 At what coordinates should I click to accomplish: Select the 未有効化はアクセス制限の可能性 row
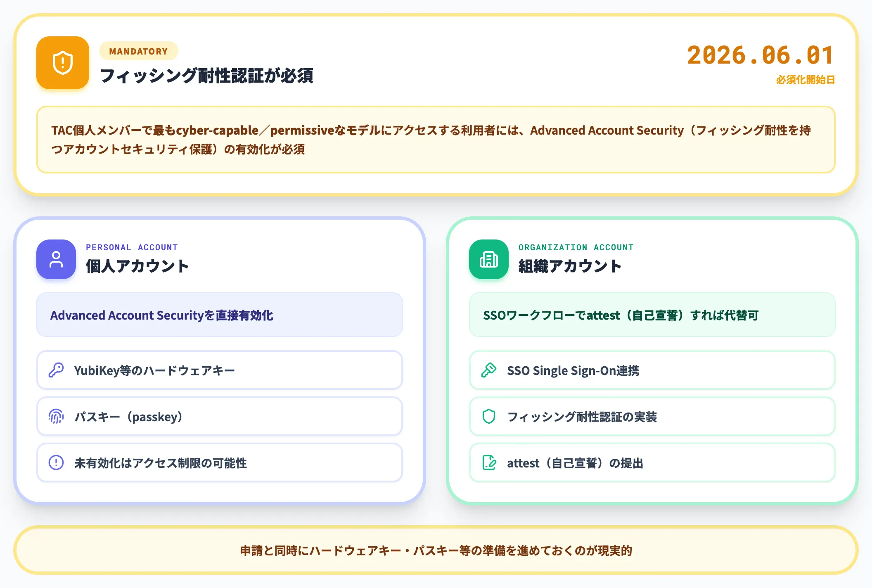point(220,463)
